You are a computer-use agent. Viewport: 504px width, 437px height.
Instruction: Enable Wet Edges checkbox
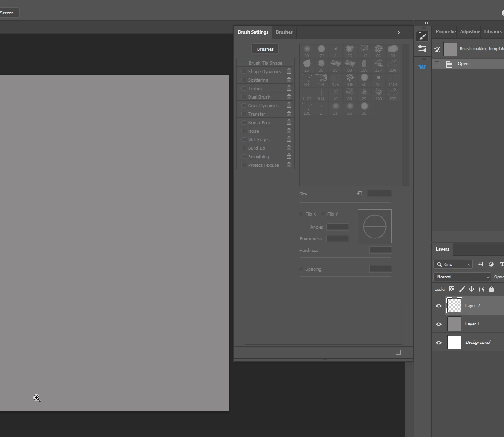click(x=244, y=139)
